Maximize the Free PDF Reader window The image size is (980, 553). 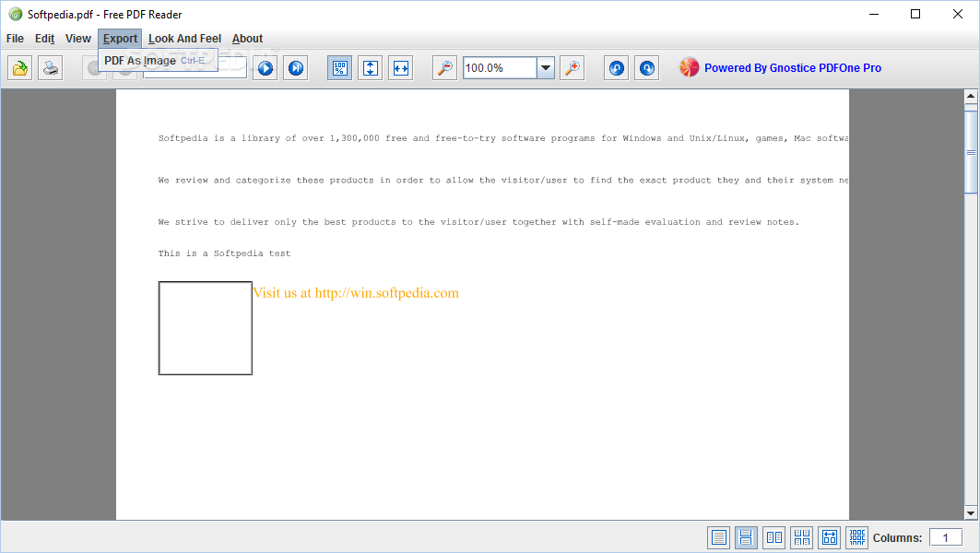(x=915, y=15)
